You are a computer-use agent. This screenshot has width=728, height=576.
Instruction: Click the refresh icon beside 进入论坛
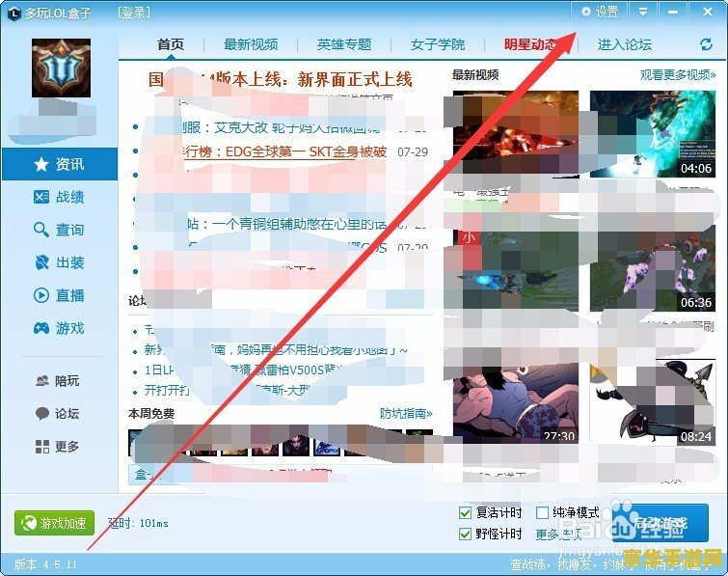(x=706, y=44)
